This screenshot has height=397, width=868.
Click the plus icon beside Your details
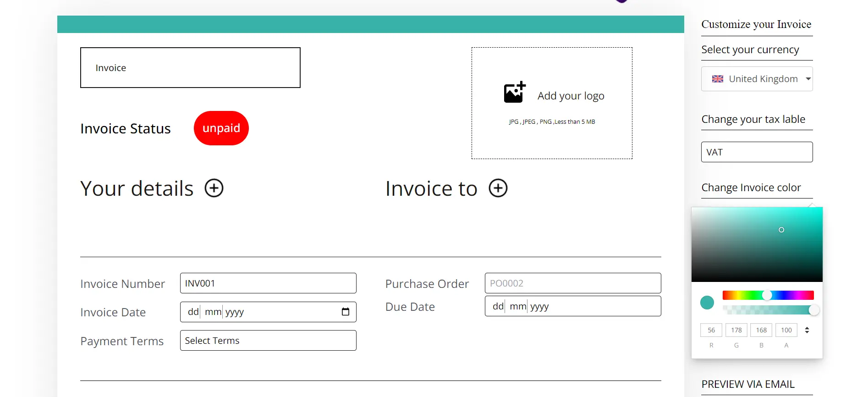click(x=214, y=188)
